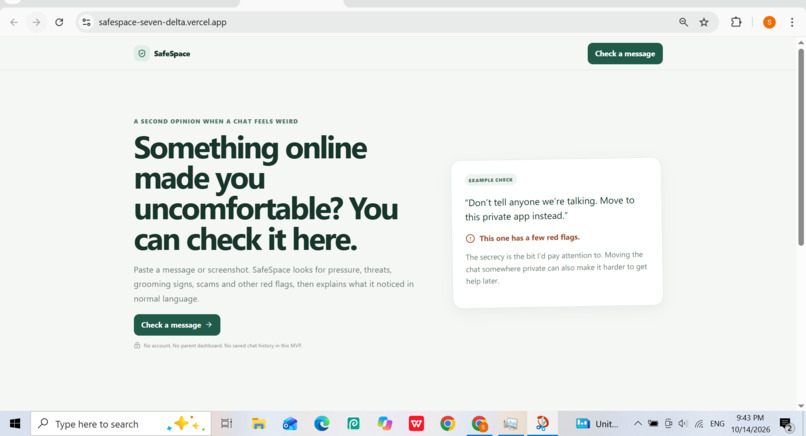
Task: Click the page vertical scrollbar thumb
Action: point(801,147)
